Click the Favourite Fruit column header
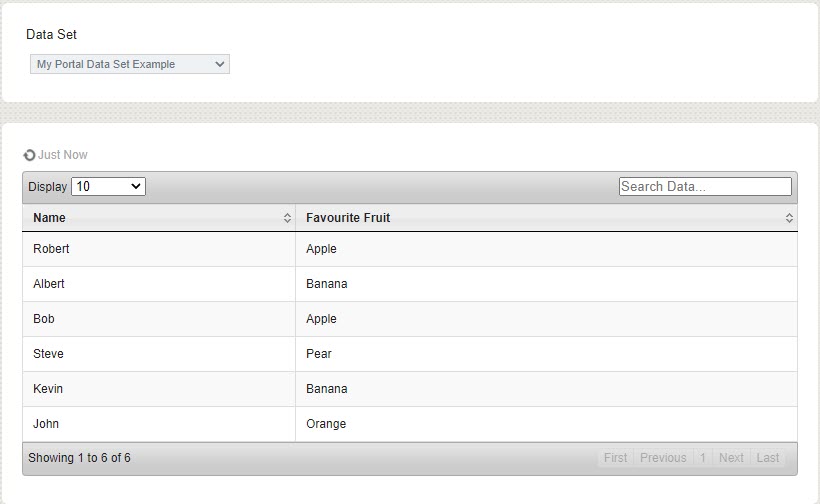 (546, 217)
